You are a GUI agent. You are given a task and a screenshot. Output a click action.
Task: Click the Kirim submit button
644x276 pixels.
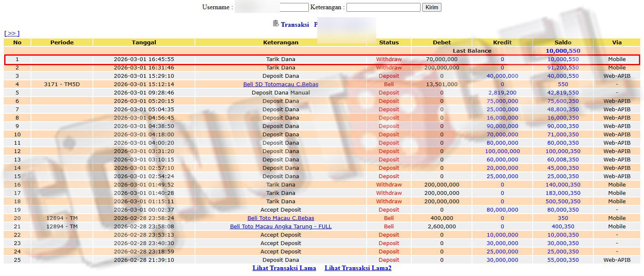point(431,7)
